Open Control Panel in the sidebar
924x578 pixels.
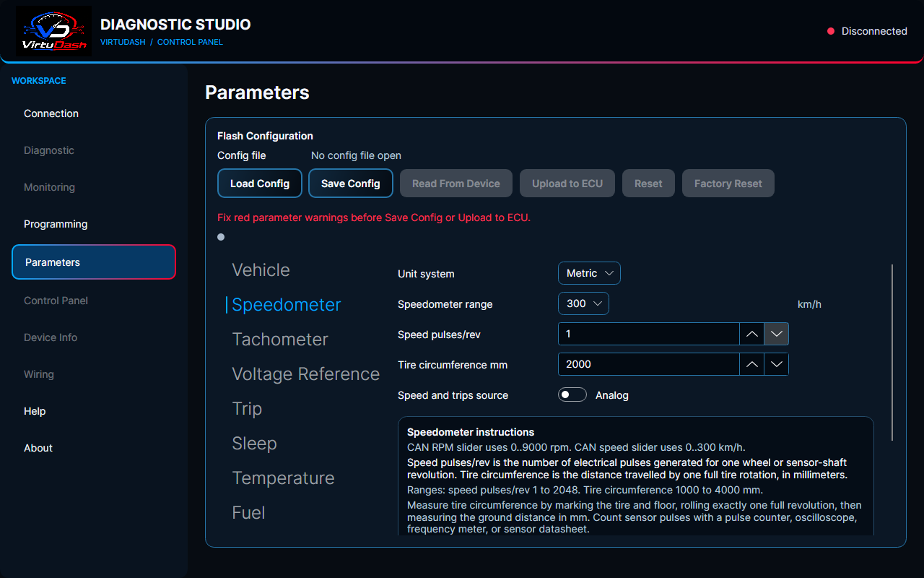(94, 301)
